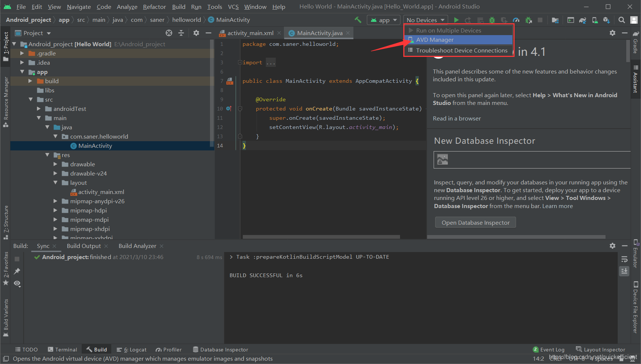This screenshot has width=641, height=364.
Task: Expand the build folder
Action: tap(30, 81)
